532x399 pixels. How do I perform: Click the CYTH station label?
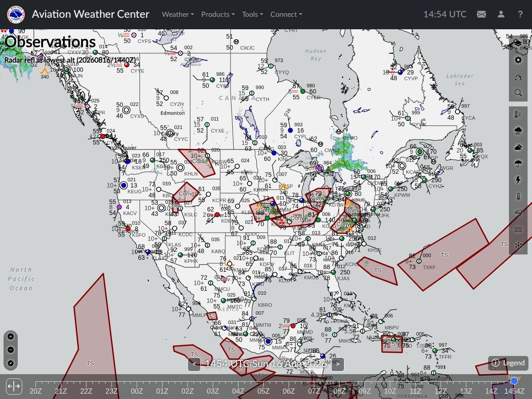pyautogui.click(x=262, y=99)
